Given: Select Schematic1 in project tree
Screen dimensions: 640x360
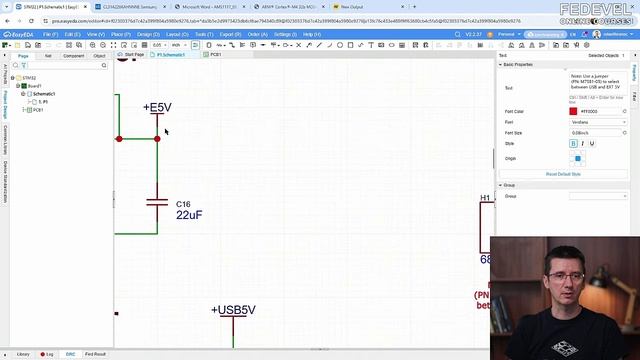Looking at the screenshot, I should (x=44, y=94).
